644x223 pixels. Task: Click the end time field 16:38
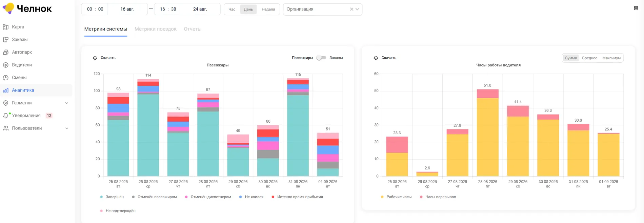(x=168, y=9)
